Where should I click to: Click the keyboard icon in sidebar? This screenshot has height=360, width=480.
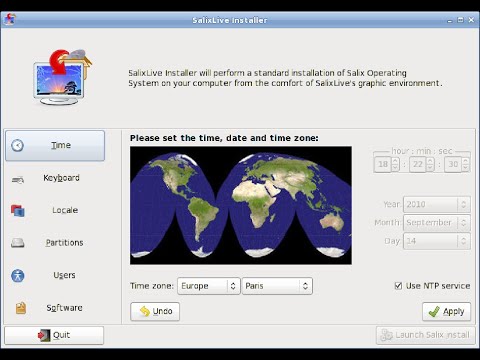(18, 180)
